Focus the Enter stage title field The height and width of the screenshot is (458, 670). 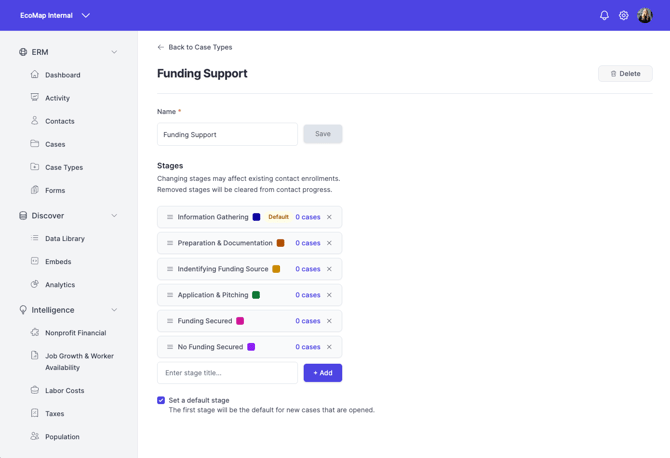point(227,373)
